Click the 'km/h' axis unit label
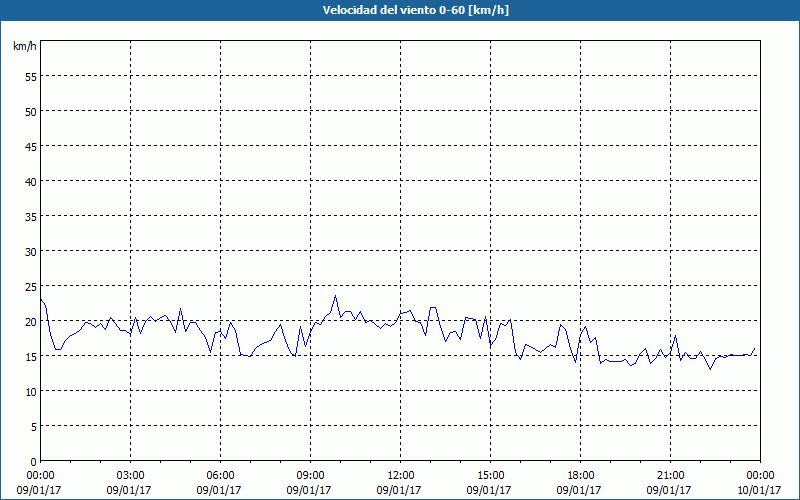Viewport: 800px width, 500px height. click(x=24, y=46)
